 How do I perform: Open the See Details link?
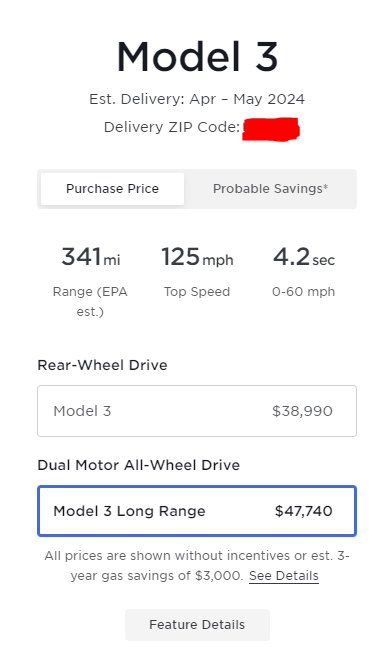pyautogui.click(x=284, y=576)
